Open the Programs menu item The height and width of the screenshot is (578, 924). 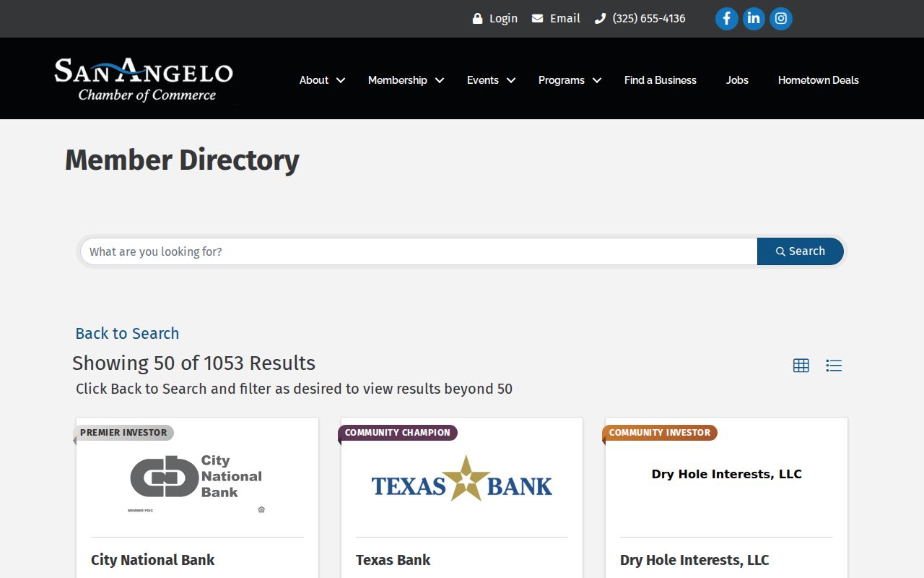pyautogui.click(x=562, y=80)
